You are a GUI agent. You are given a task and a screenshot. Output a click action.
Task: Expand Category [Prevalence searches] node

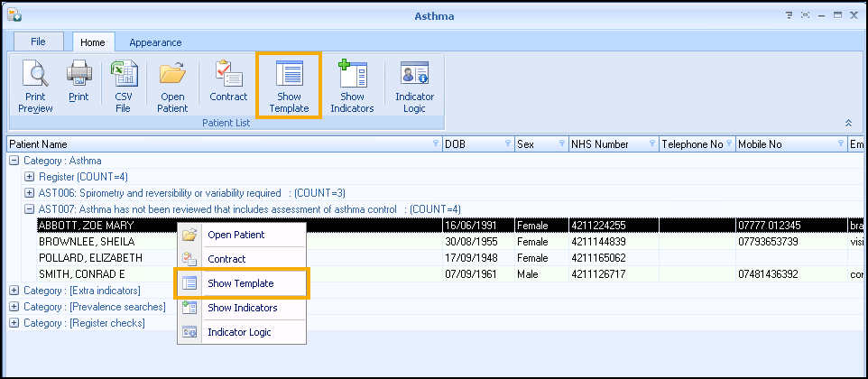click(14, 307)
